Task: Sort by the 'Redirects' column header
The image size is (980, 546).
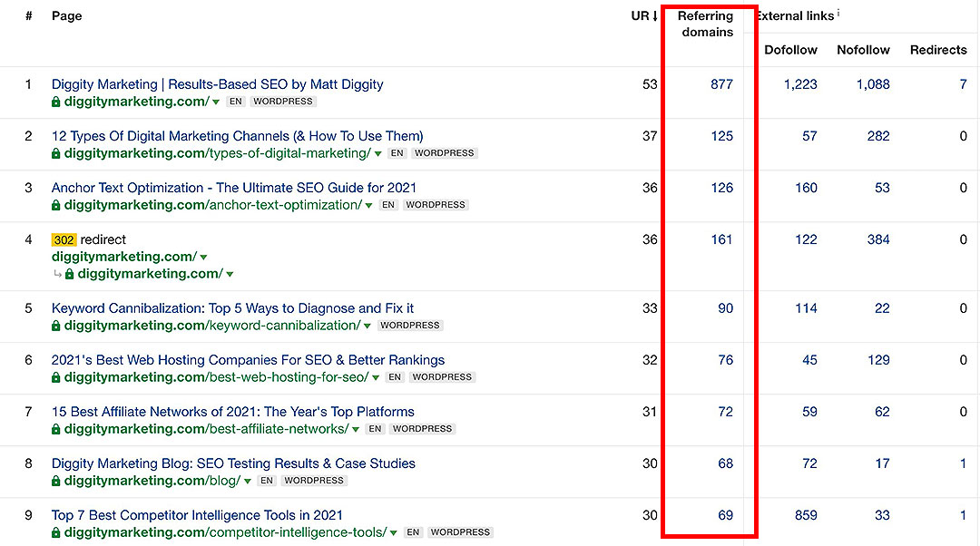Action: point(938,50)
